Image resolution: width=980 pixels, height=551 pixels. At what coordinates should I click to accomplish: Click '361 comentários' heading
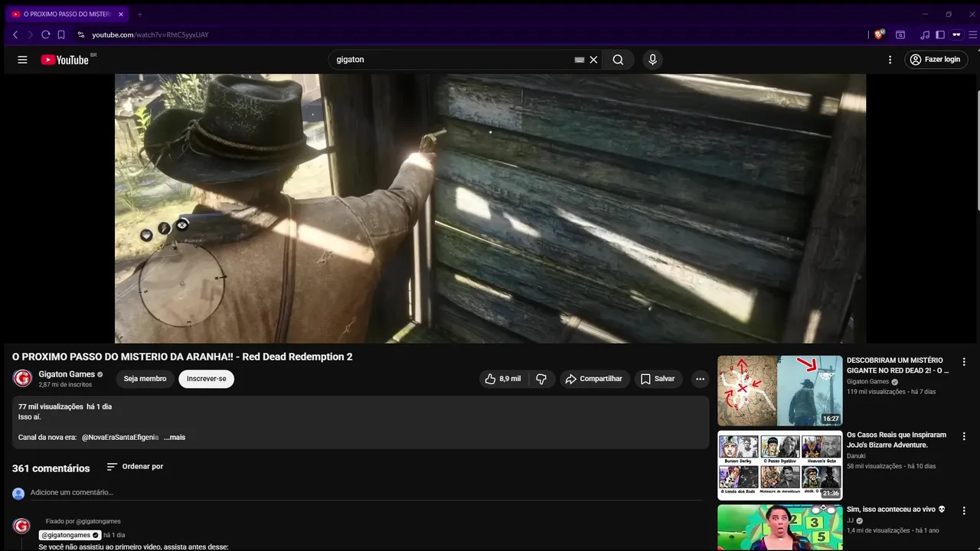51,468
